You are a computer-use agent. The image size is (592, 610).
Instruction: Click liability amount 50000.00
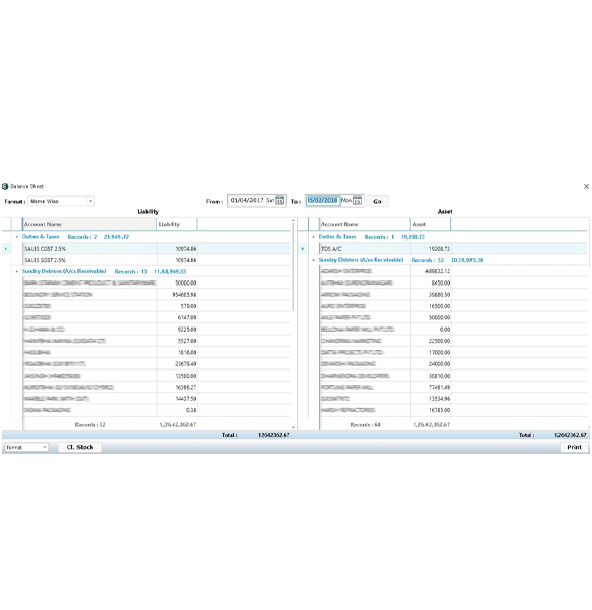click(x=186, y=283)
